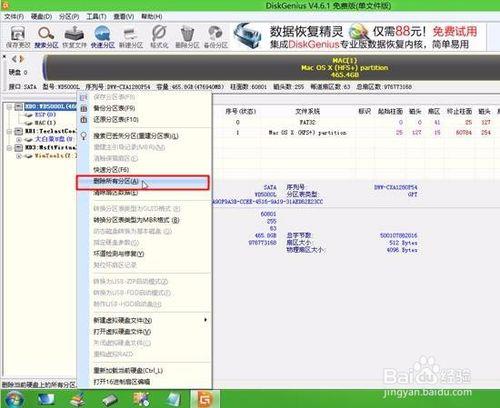Collapse the HD0:WD5000L tree node
The width and height of the screenshot is (500, 408).
point(10,107)
